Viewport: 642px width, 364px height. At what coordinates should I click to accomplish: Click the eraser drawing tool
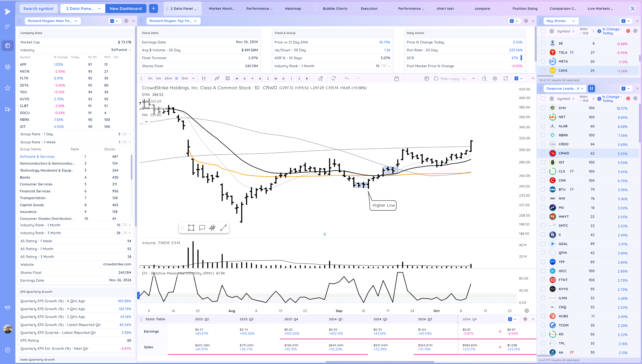point(321,79)
